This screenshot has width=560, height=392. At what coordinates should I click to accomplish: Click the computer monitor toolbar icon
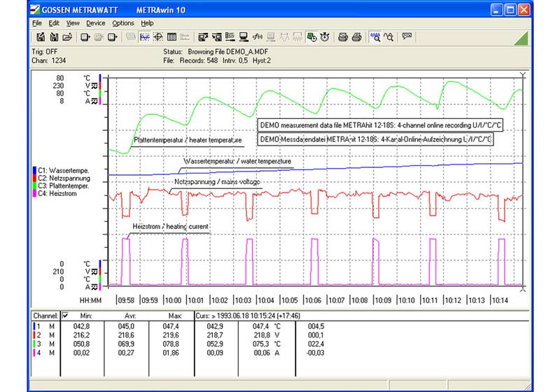tap(244, 37)
